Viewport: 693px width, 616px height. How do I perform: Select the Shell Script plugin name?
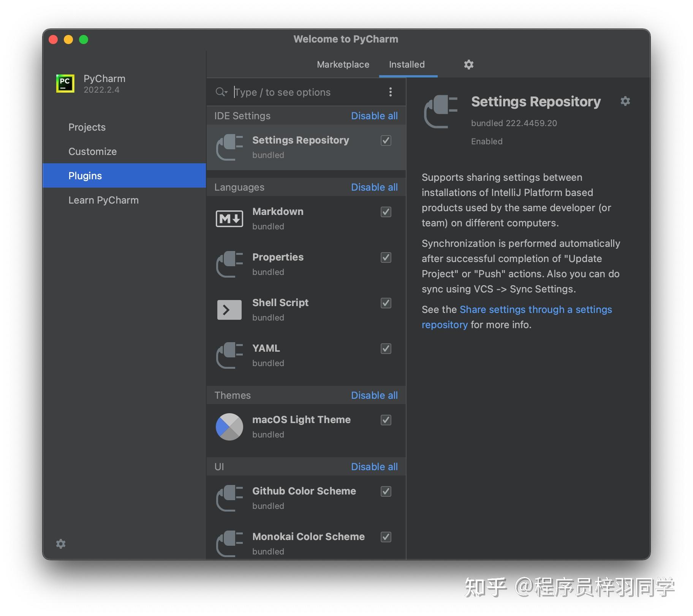280,303
